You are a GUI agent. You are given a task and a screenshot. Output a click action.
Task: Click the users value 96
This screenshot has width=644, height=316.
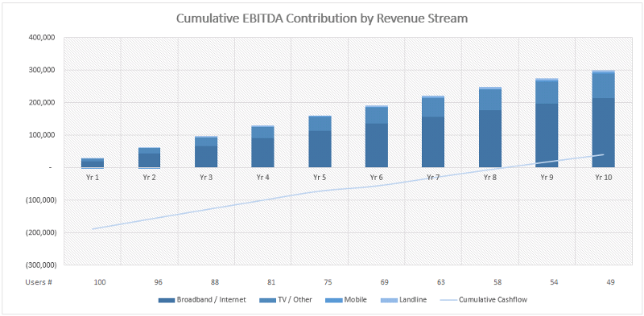(x=158, y=282)
